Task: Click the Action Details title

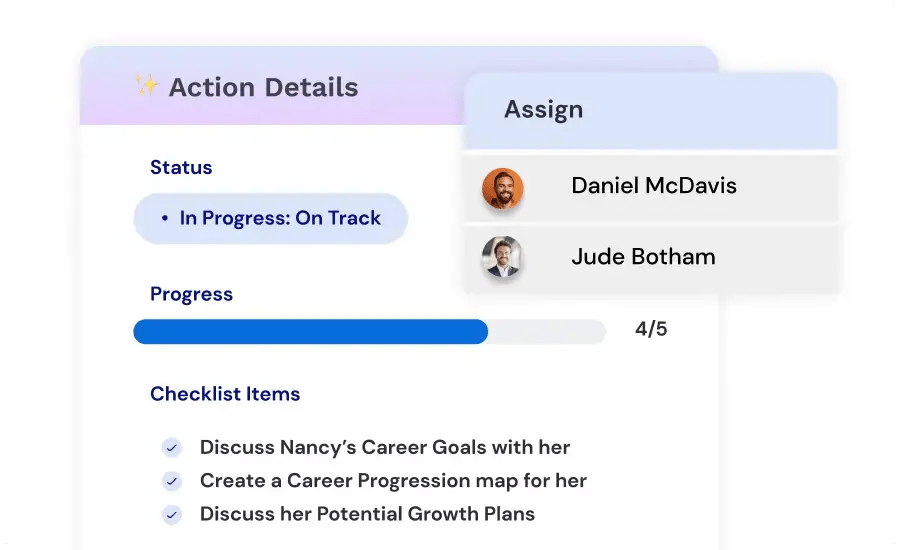Action: tap(263, 87)
